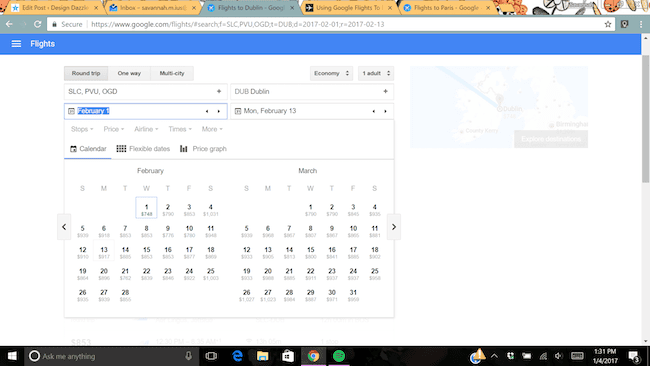Switch to the Flights to Paris browser tab
Image resolution: width=650 pixels, height=366 pixels.
(446, 7)
